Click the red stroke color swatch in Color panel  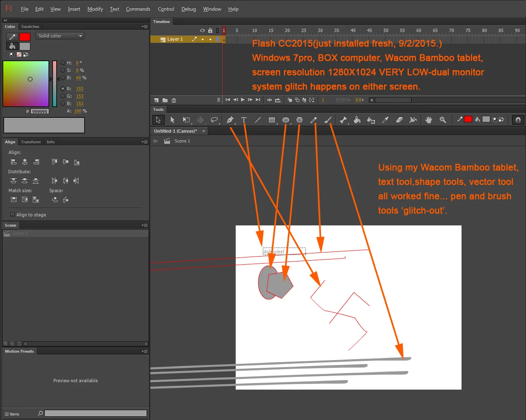(25, 37)
